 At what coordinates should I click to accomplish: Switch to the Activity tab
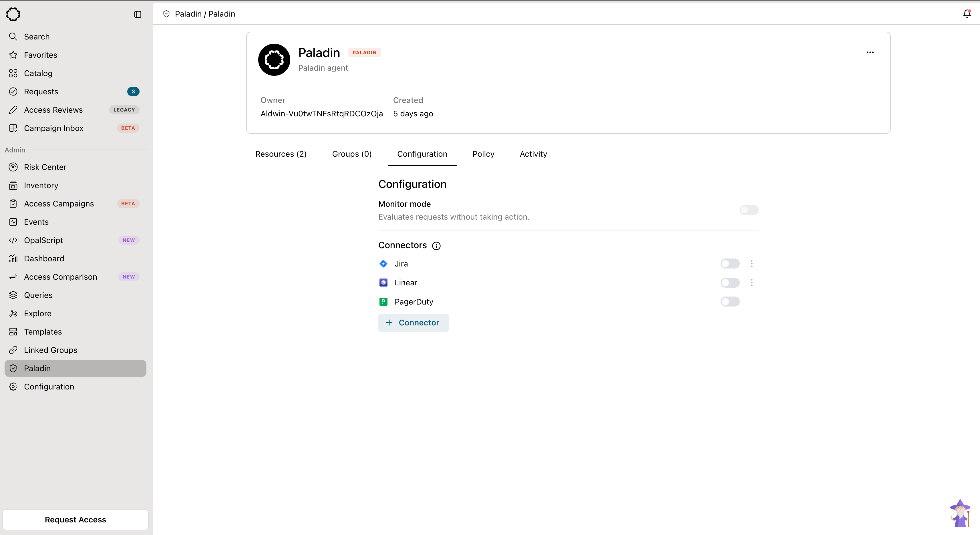click(x=533, y=154)
